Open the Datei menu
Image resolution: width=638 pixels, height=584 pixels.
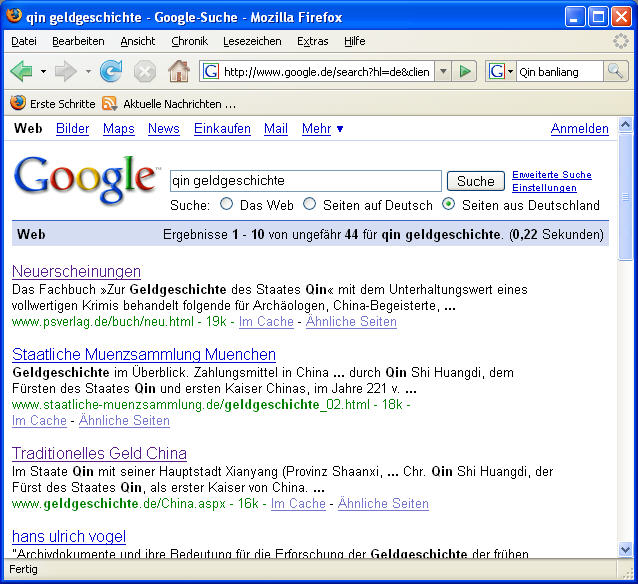pyautogui.click(x=24, y=41)
